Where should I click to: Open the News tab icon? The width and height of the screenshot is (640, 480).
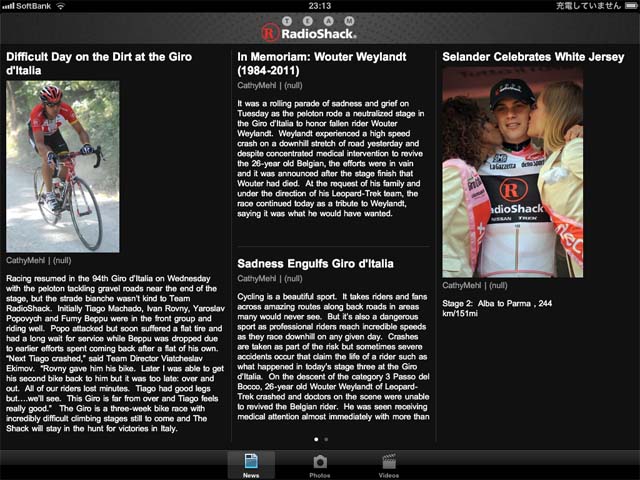coord(251,461)
